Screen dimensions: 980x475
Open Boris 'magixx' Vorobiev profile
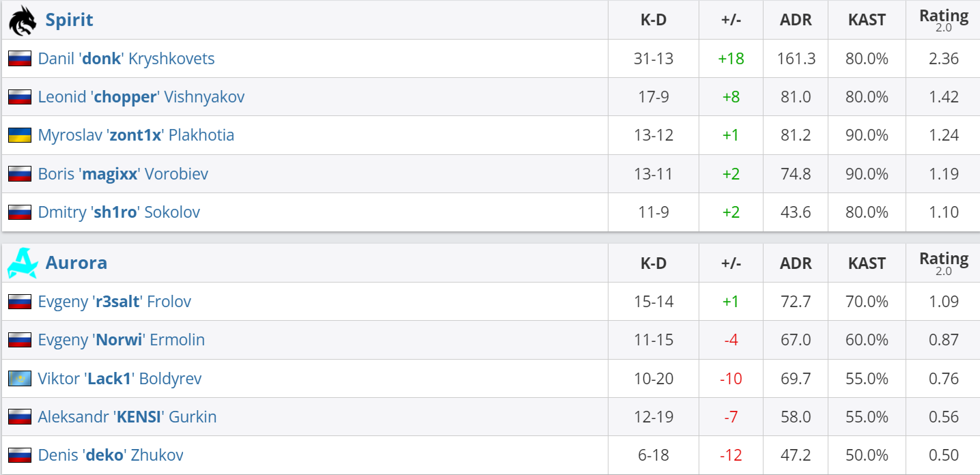tap(123, 174)
